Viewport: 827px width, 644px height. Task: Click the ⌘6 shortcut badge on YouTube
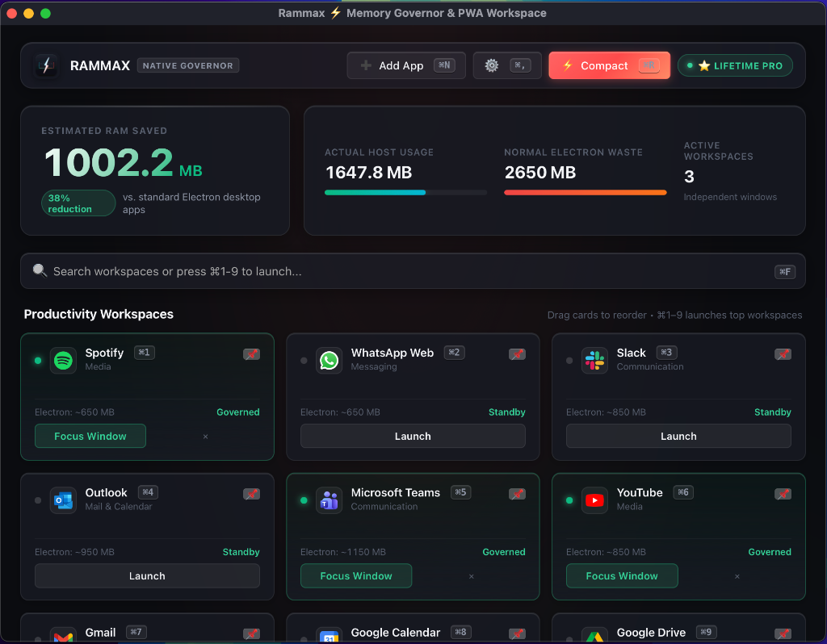pos(683,491)
